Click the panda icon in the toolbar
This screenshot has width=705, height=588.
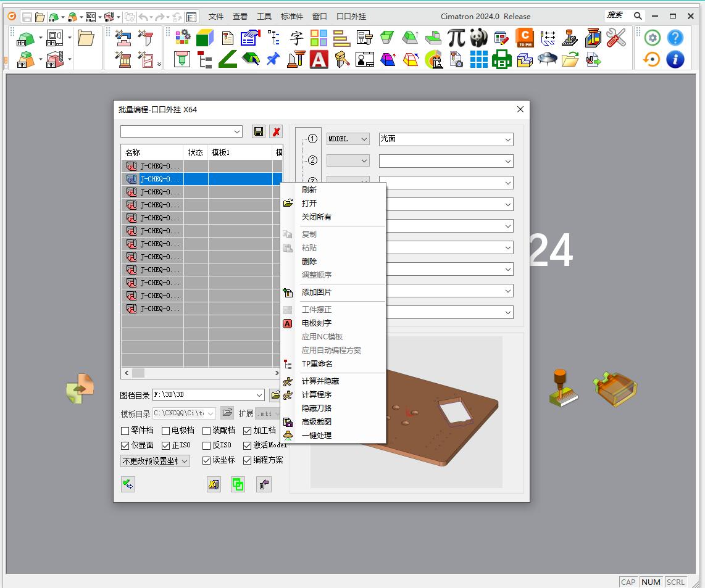479,38
